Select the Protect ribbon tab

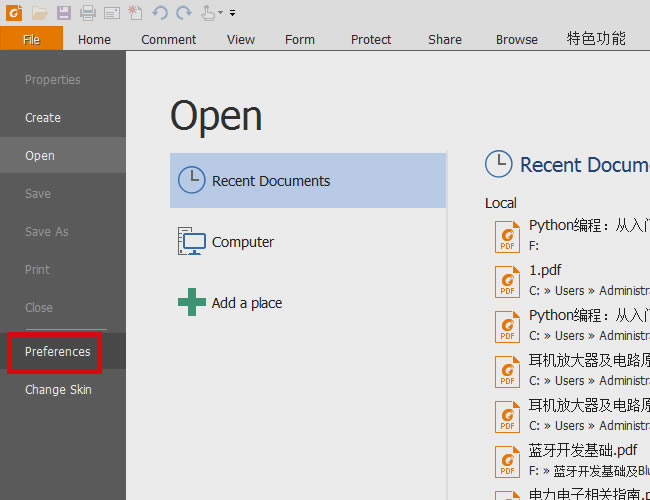pos(371,39)
